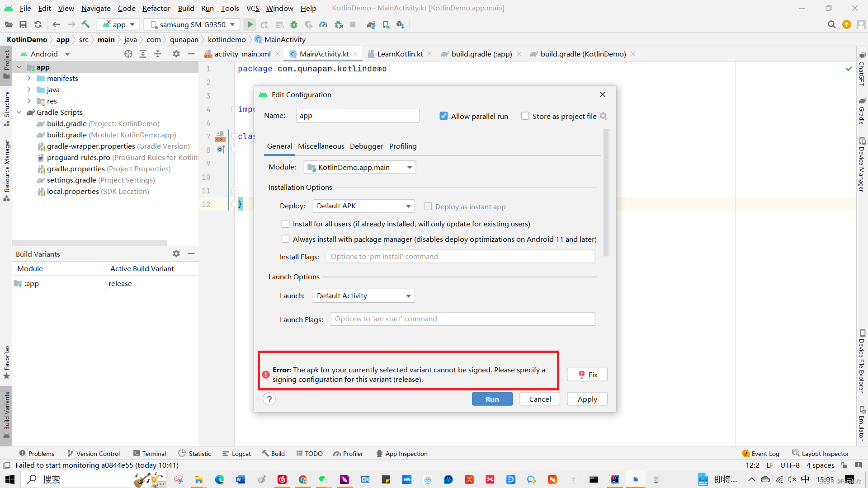Open ChatGPT side panel

(x=862, y=69)
